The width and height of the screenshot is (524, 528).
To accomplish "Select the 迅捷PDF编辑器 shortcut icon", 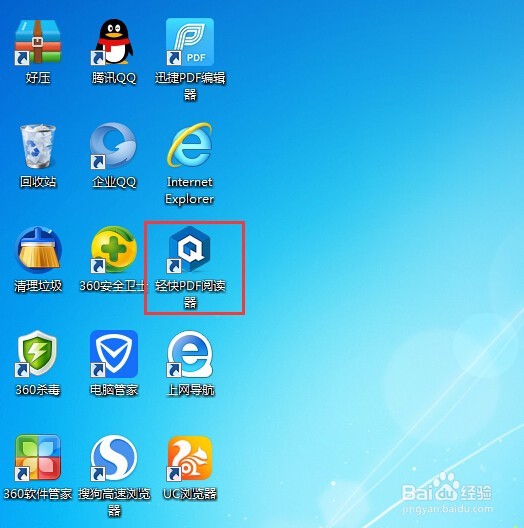I will [x=190, y=42].
